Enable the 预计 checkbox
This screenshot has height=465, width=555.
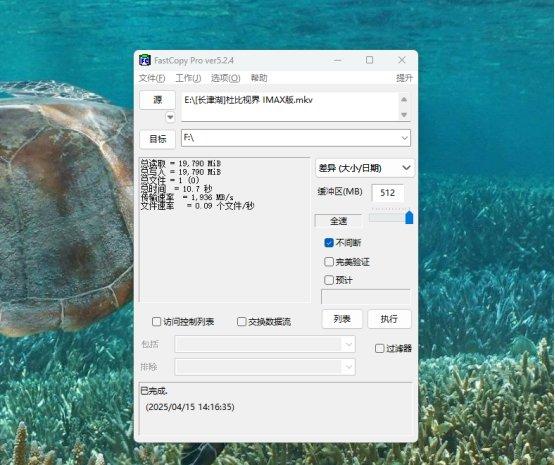coord(329,280)
